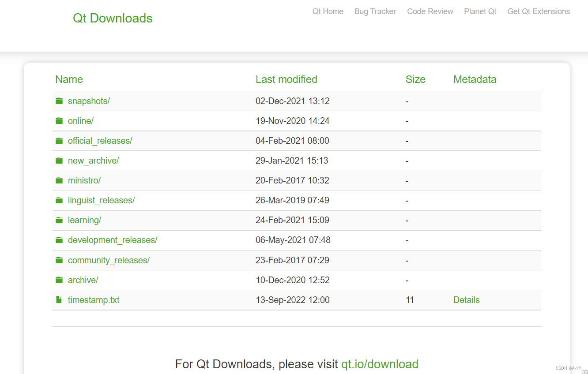Click the date 24-Feb-2021 15:09
This screenshot has width=588, height=374.
point(292,220)
